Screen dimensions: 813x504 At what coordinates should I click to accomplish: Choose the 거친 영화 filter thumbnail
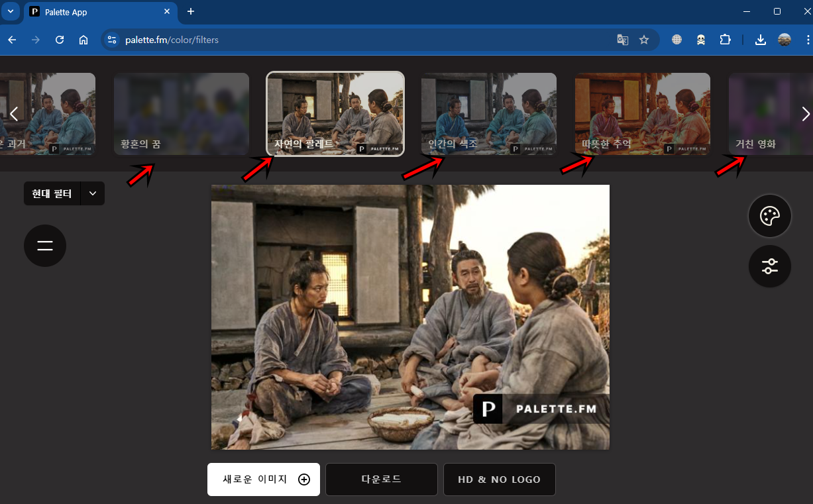click(771, 114)
